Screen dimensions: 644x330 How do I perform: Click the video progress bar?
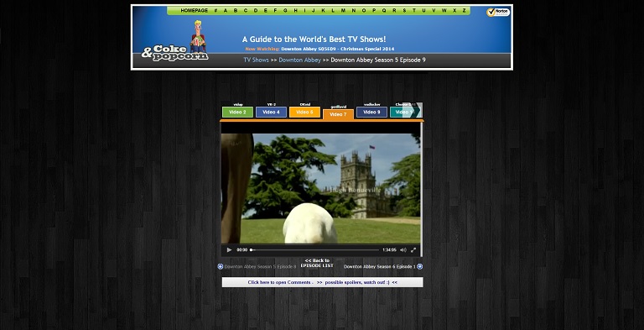(x=314, y=249)
